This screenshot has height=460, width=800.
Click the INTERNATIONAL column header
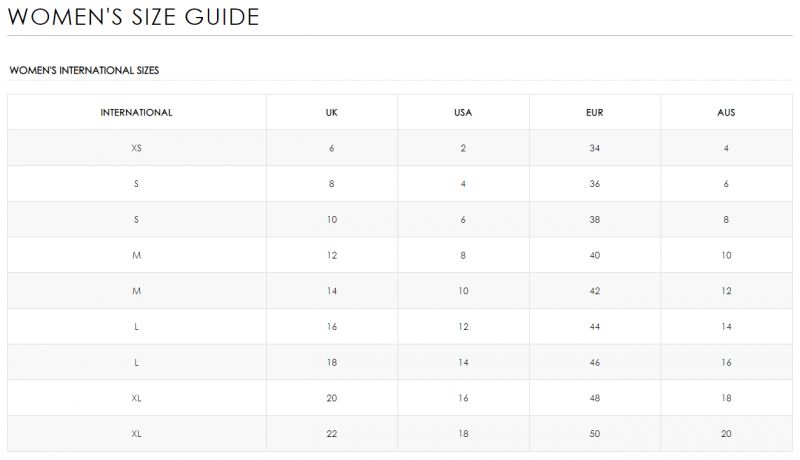point(136,112)
